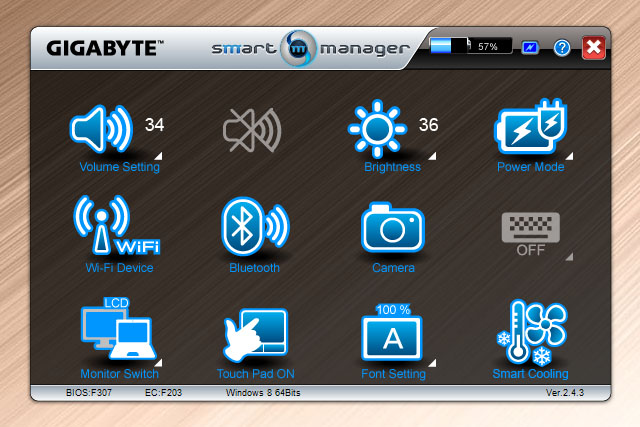The width and height of the screenshot is (640, 427).
Task: Toggle the Camera icon
Action: 393,227
